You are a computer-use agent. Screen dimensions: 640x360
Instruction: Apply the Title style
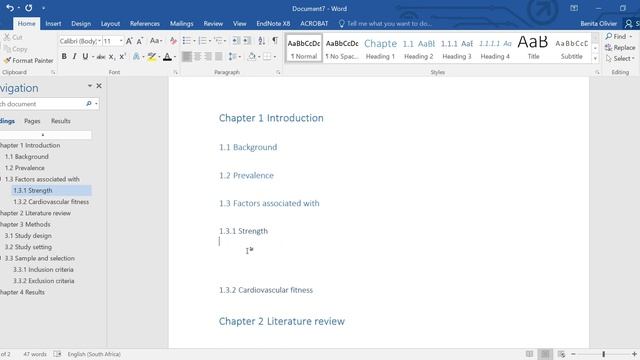pyautogui.click(x=533, y=48)
